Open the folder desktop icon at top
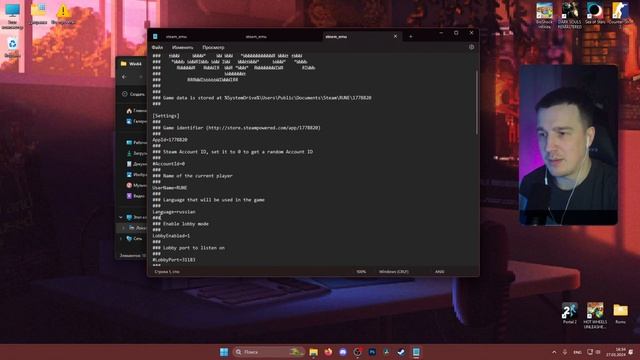This screenshot has height=360, width=640. 38,14
